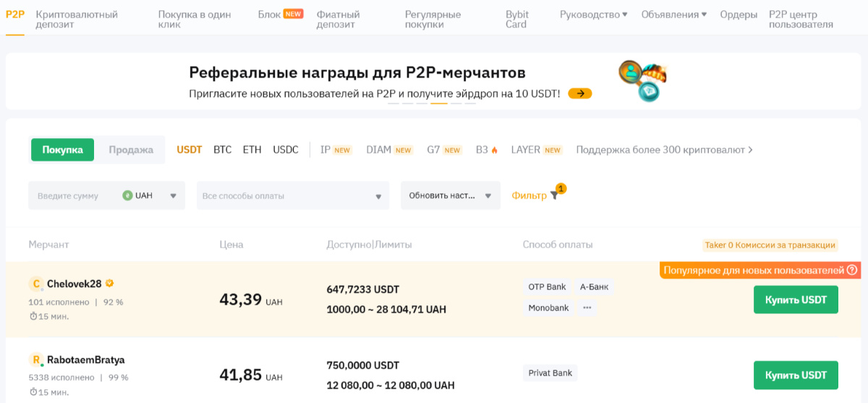Click the filter funnel icon
868x403 pixels.
(554, 195)
